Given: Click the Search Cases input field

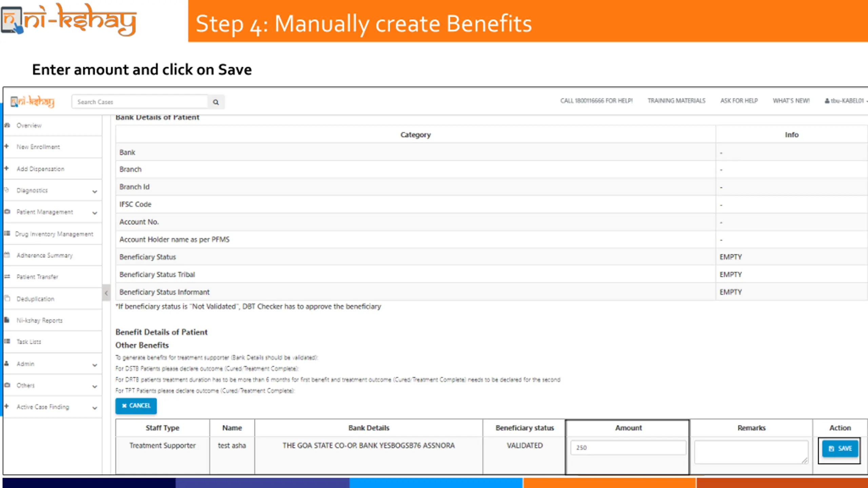Looking at the screenshot, I should 140,102.
